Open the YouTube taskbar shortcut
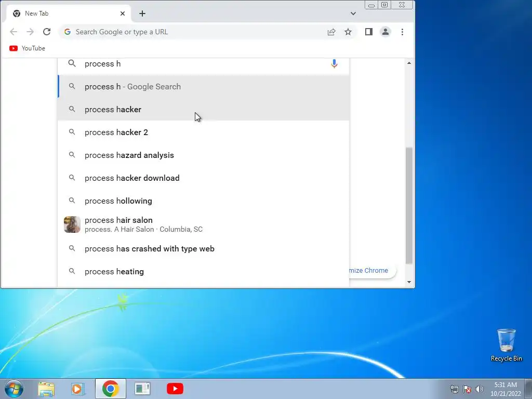This screenshot has width=532, height=399. [175, 389]
